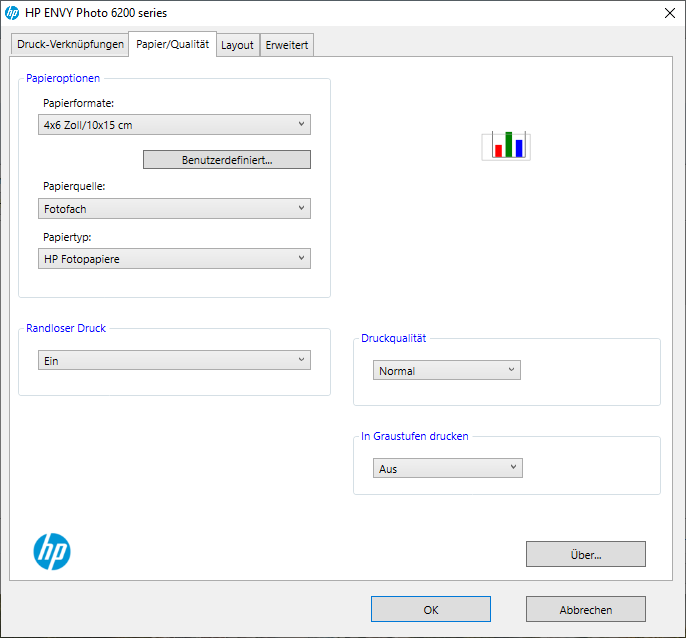Click the HP logo in title bar
This screenshot has height=638, width=686.
[12, 13]
